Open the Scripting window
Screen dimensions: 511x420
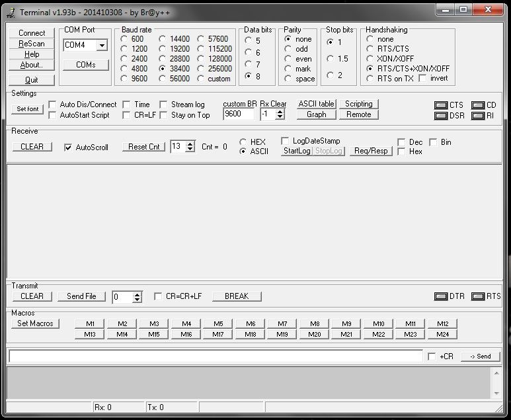pyautogui.click(x=359, y=104)
